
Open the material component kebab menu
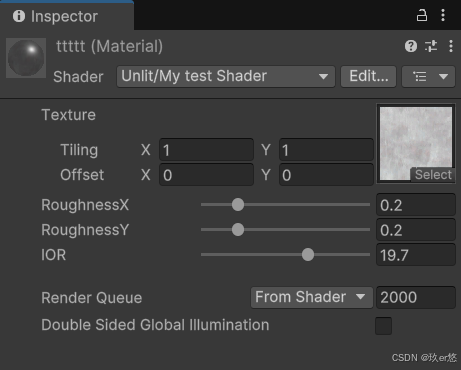click(x=451, y=46)
